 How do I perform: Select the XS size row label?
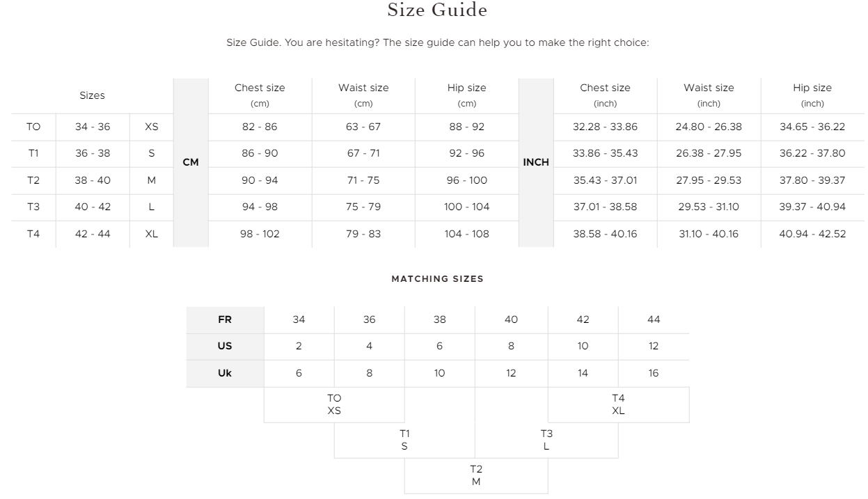click(151, 127)
